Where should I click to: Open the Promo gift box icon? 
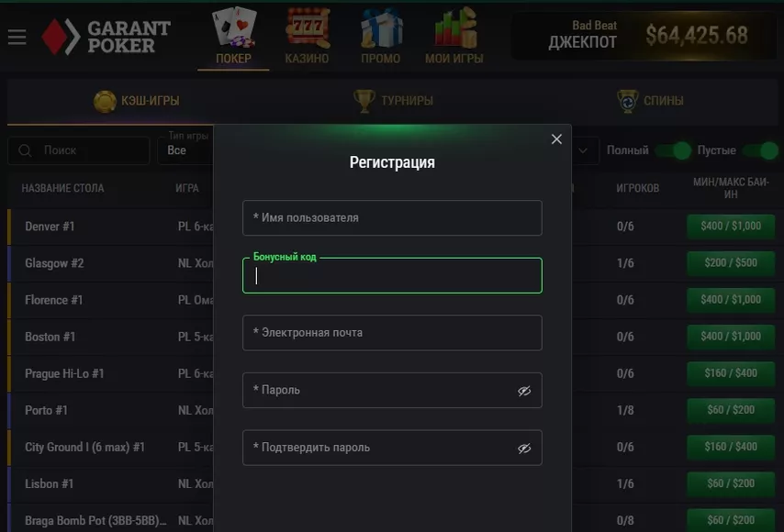pyautogui.click(x=381, y=28)
